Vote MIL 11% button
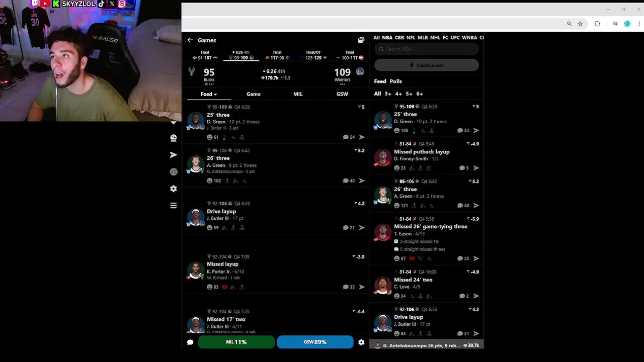The width and height of the screenshot is (644, 362). pos(236,342)
